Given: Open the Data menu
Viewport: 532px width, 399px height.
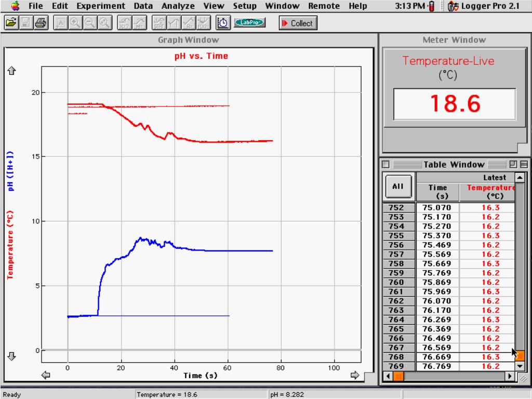Looking at the screenshot, I should 143,6.
